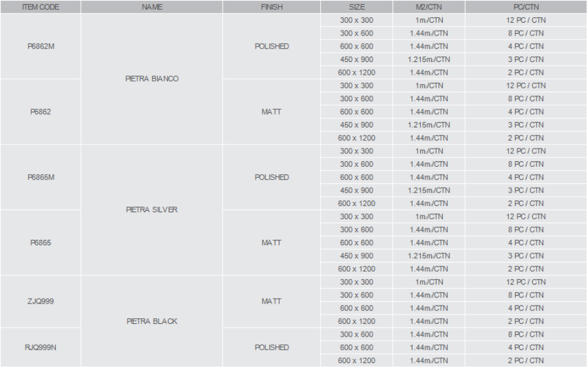Select the P6865 item code cell
The image size is (588, 368).
click(x=40, y=243)
